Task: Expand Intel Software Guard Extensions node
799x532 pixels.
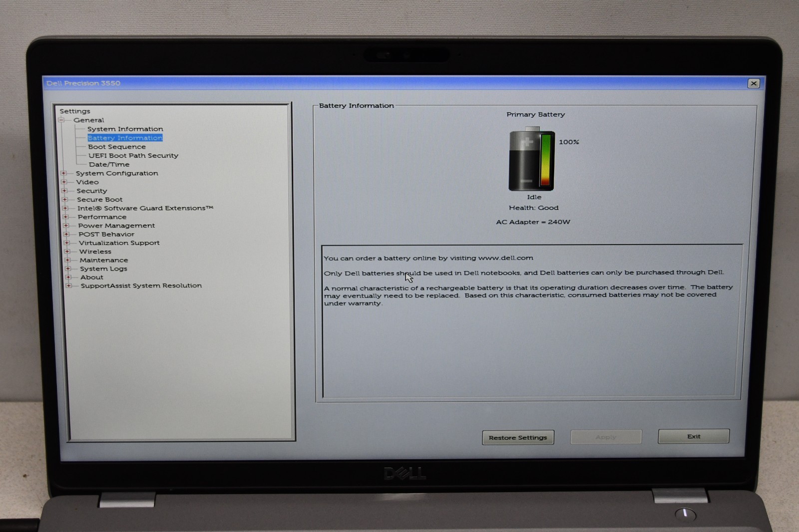Action: click(65, 208)
